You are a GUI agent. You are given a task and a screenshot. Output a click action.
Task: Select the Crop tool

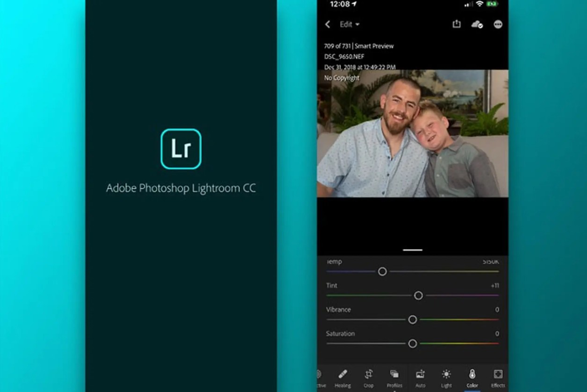[369, 377]
